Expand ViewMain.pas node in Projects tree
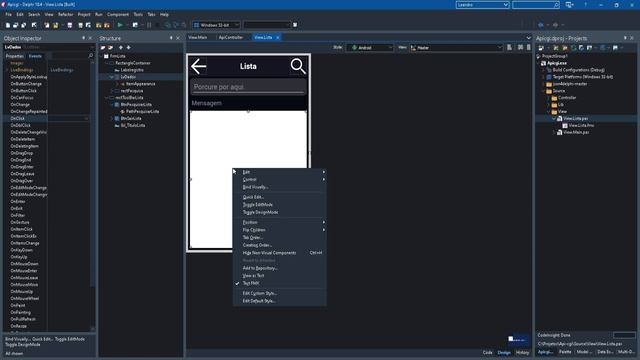 coord(554,132)
